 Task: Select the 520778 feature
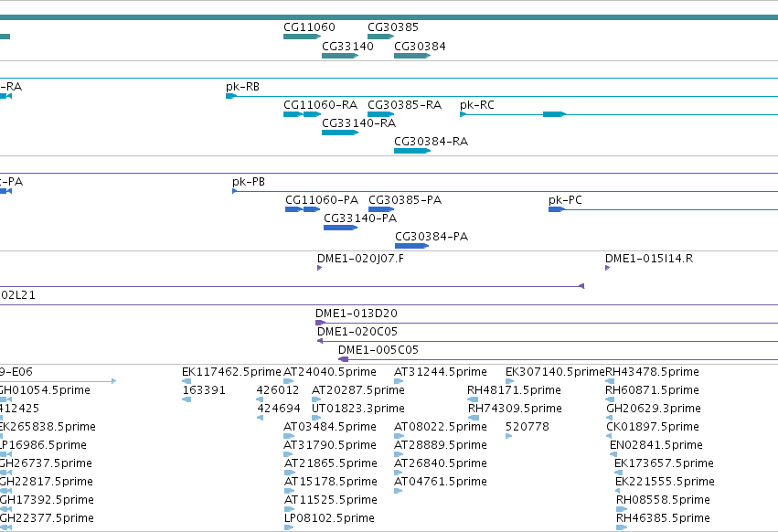point(509,437)
